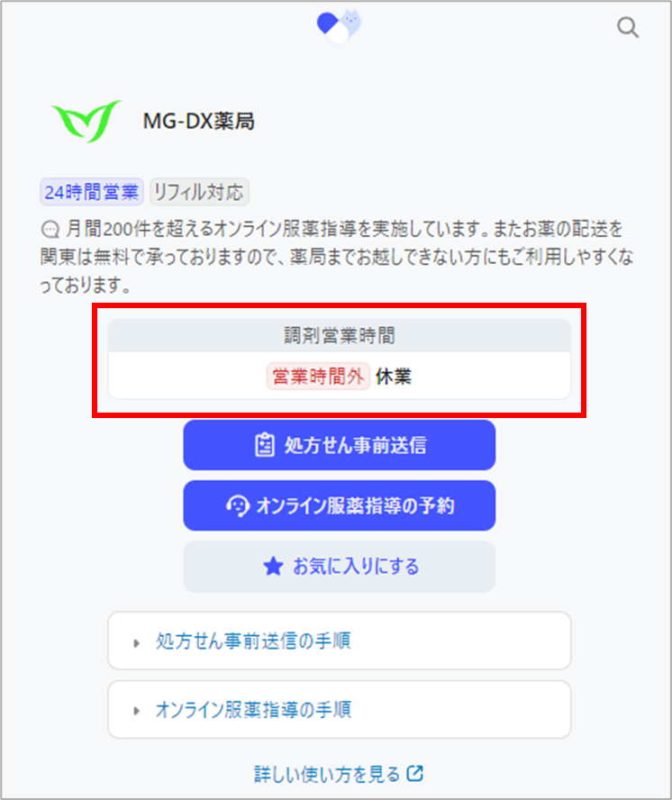Toggle favorite with お気に入りにする button
Image resolution: width=672 pixels, height=800 pixels.
pos(340,567)
